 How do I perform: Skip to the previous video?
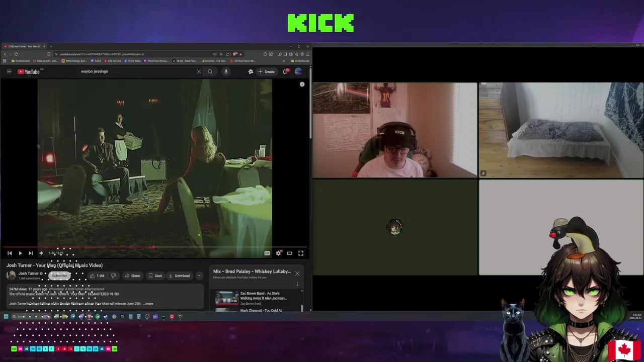[x=10, y=253]
